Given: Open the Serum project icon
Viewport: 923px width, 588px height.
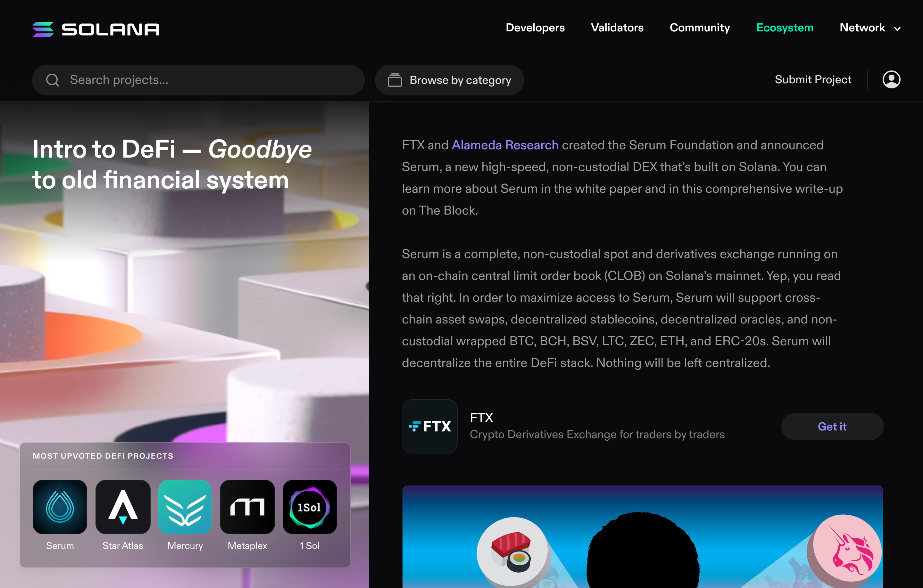Looking at the screenshot, I should [60, 506].
